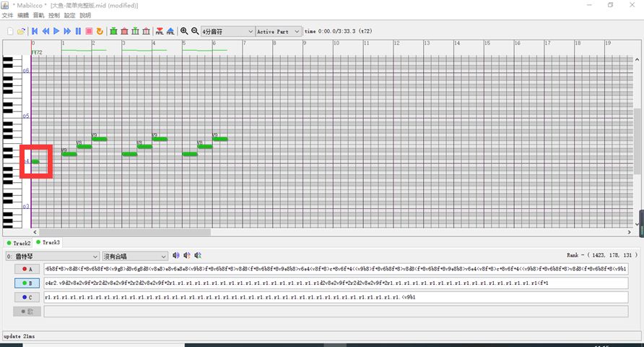Click the red MML import icon
The height and width of the screenshot is (347, 644).
160,31
